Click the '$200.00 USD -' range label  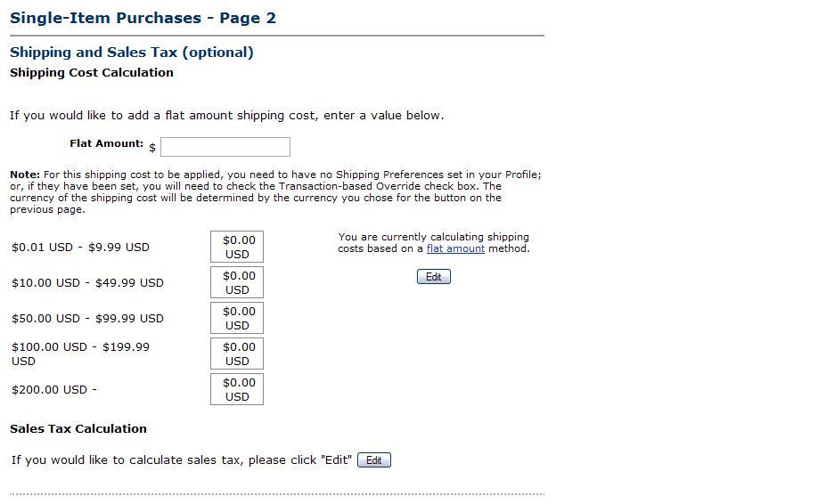click(x=54, y=390)
